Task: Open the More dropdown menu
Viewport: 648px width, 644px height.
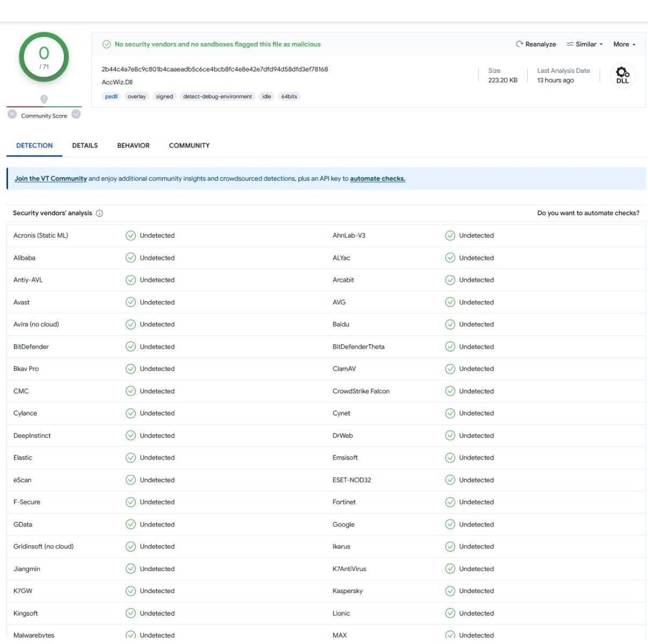Action: [x=624, y=44]
